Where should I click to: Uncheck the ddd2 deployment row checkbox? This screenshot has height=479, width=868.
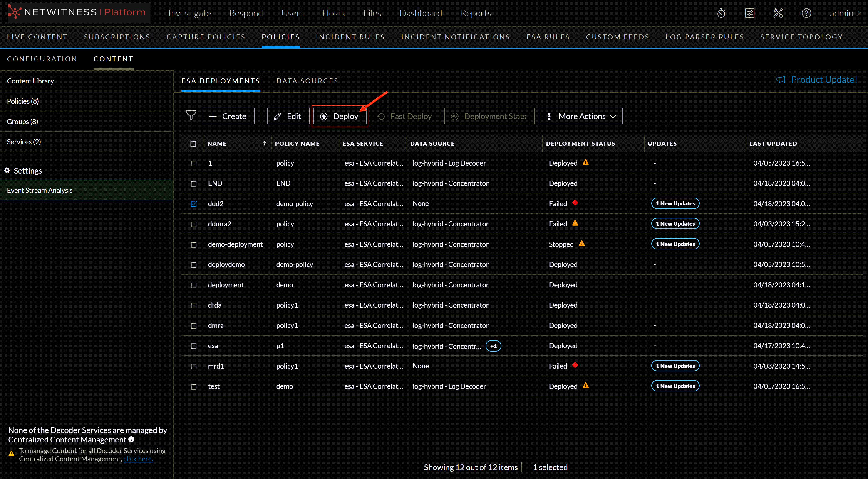(x=193, y=204)
